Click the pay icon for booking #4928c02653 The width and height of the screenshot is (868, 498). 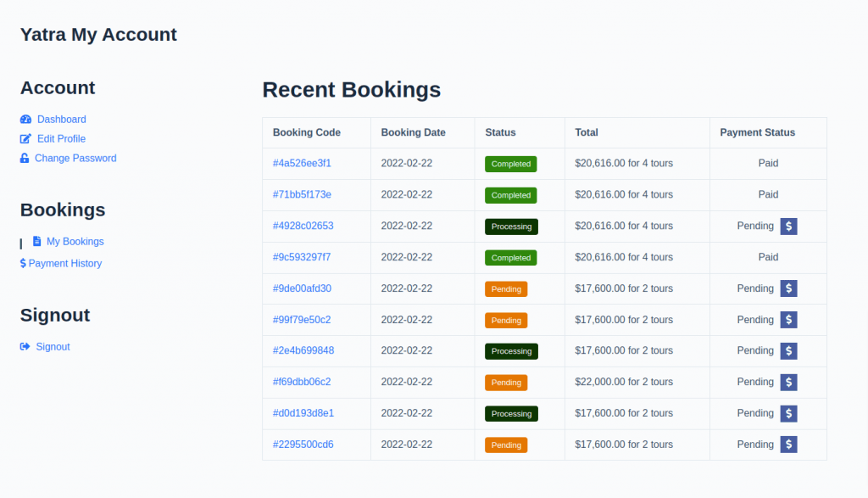[788, 226]
